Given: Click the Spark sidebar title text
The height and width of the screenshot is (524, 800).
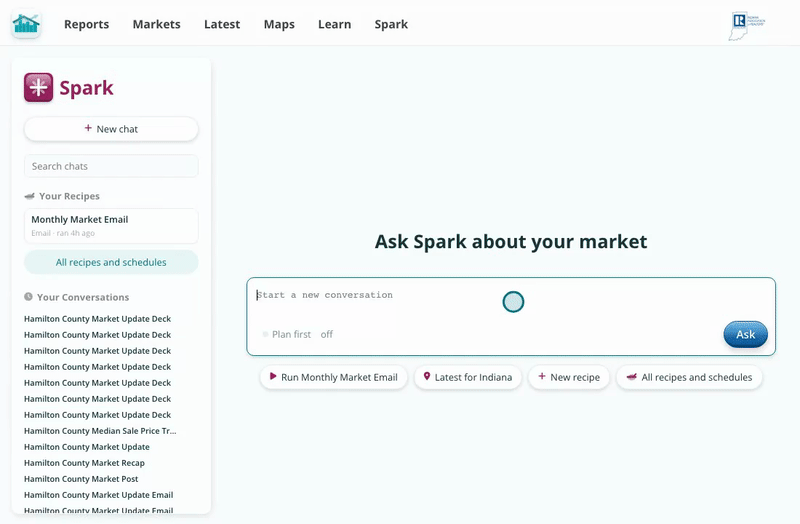Looking at the screenshot, I should [x=86, y=88].
